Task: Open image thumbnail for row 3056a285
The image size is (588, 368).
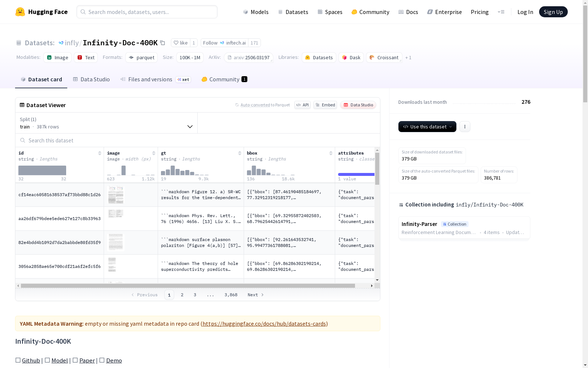Action: [112, 265]
